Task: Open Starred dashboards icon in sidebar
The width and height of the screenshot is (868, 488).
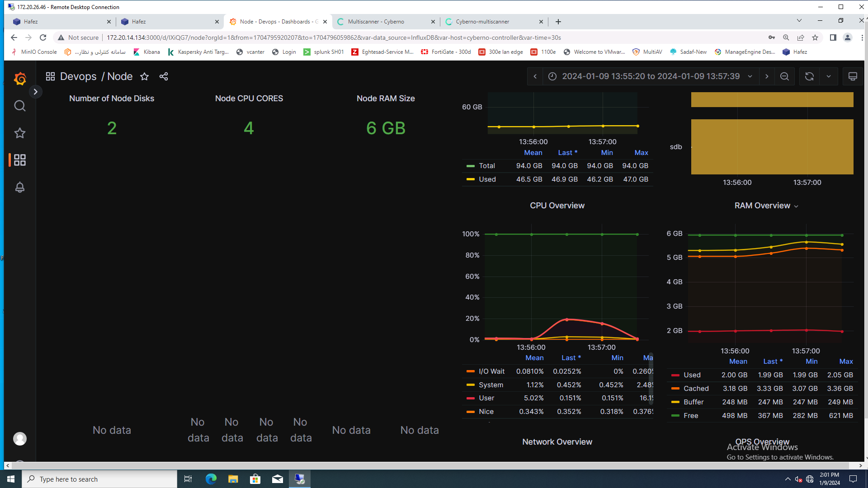Action: pos(20,133)
